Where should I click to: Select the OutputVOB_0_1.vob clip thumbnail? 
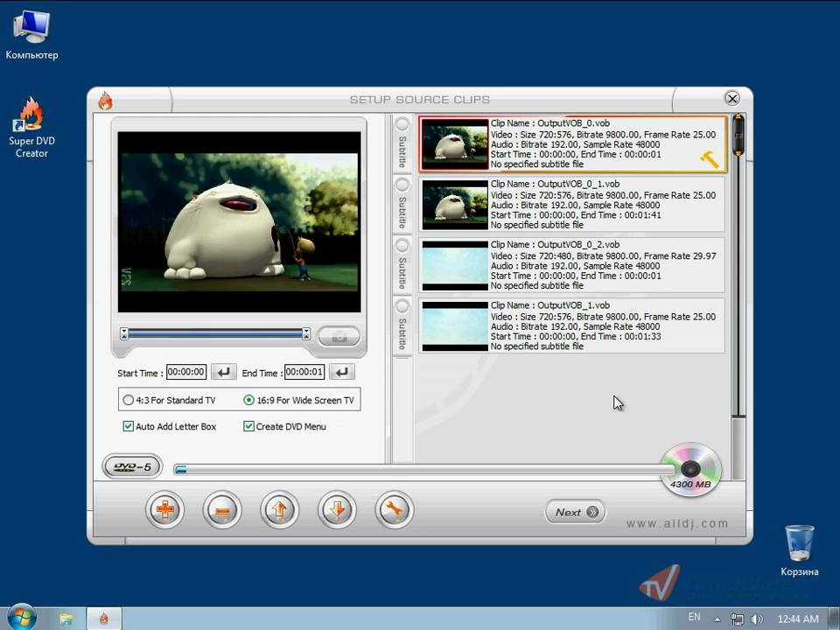point(455,205)
